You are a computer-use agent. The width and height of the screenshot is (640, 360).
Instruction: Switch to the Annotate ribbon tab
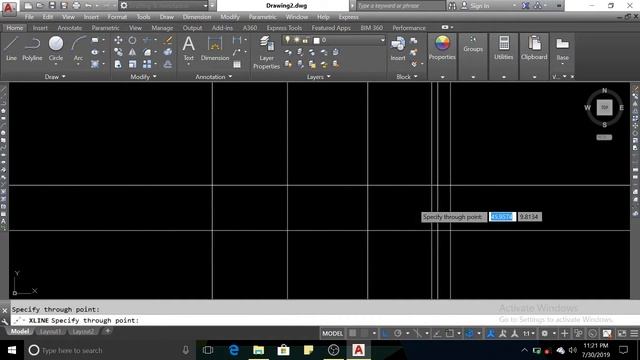[70, 28]
